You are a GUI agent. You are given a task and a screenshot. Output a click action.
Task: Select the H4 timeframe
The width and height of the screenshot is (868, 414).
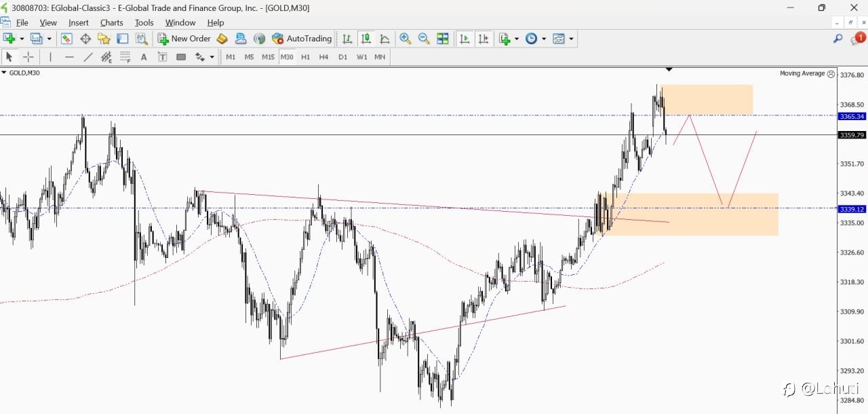click(323, 57)
